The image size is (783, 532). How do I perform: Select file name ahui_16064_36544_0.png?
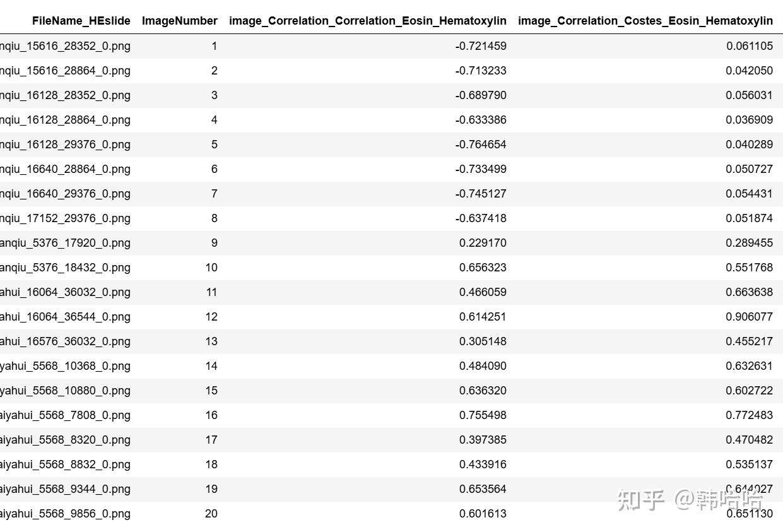point(65,316)
